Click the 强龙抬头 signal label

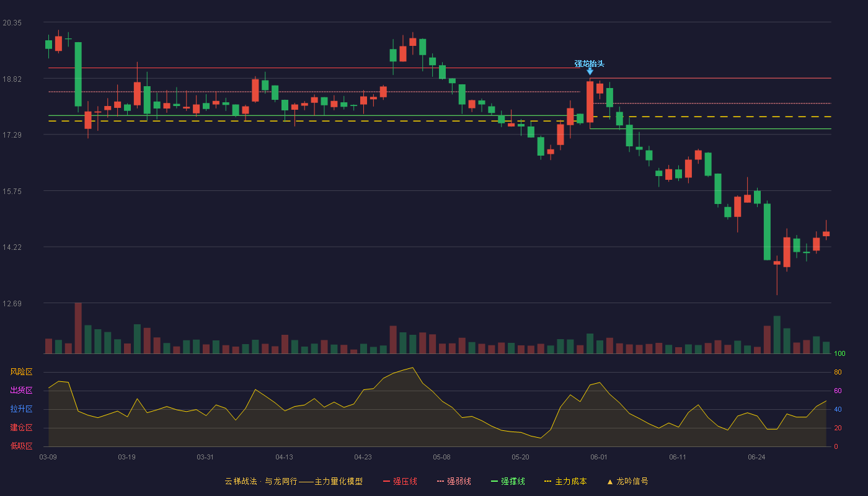pyautogui.click(x=589, y=64)
